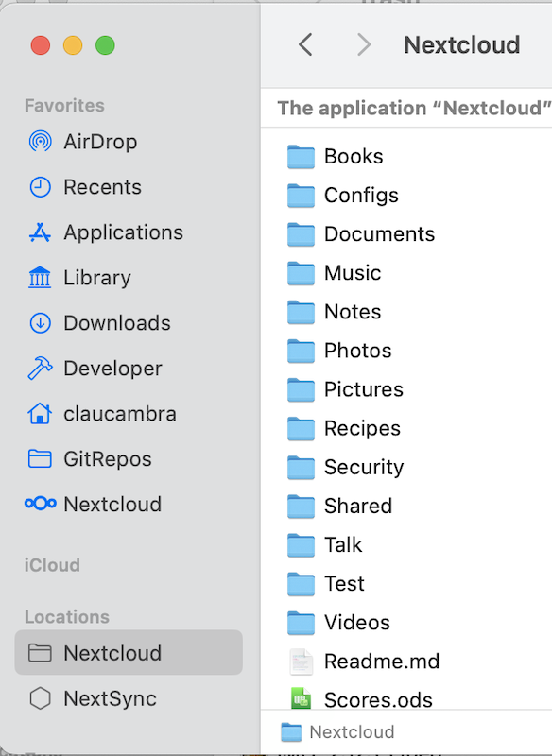Select the Books folder name
Image resolution: width=552 pixels, height=756 pixels.
[x=354, y=157]
